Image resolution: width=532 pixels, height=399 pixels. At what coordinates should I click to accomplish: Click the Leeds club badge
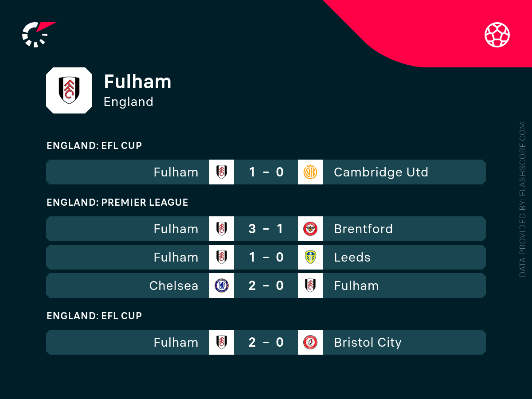[310, 257]
